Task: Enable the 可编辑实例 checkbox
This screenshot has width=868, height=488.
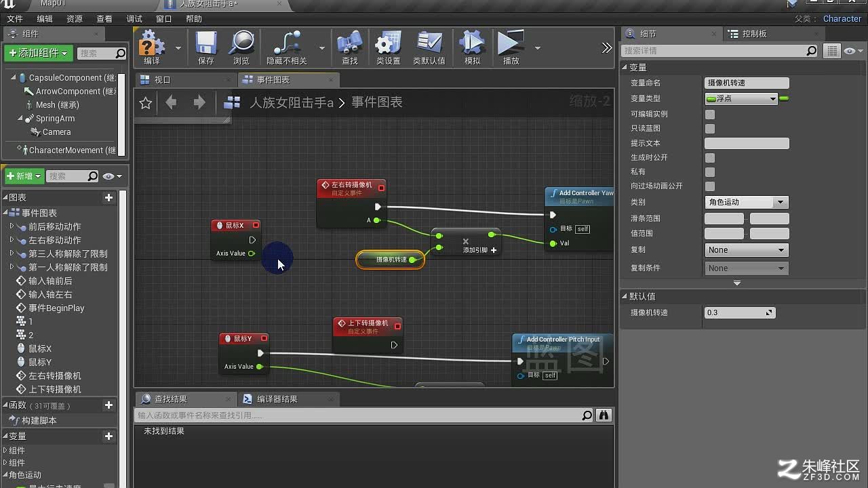Action: pyautogui.click(x=710, y=114)
